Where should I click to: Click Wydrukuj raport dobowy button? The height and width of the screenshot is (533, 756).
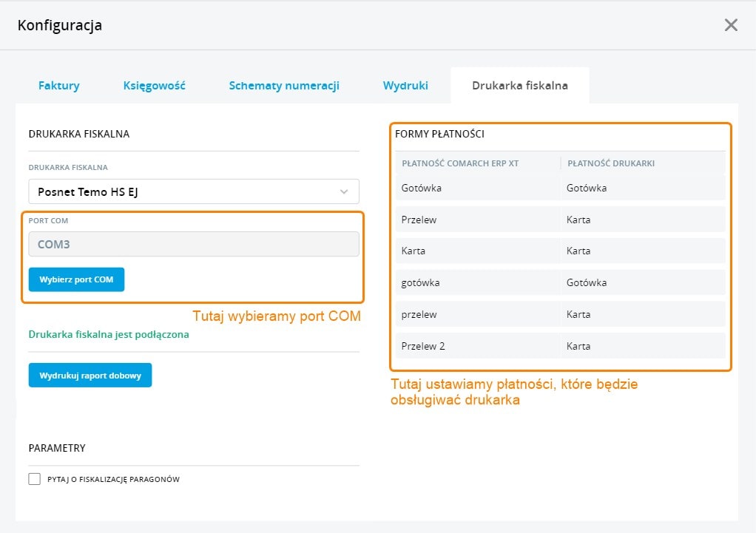90,375
